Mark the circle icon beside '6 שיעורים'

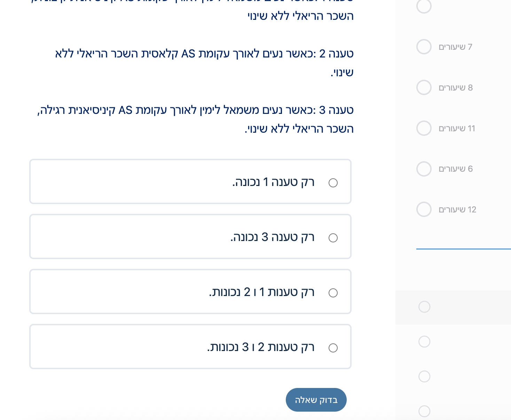(424, 169)
